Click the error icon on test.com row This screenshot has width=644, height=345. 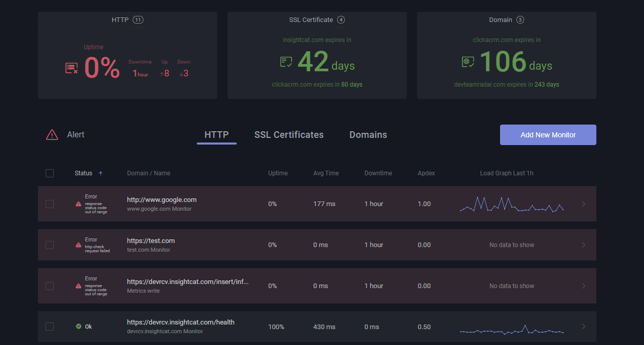coord(78,245)
